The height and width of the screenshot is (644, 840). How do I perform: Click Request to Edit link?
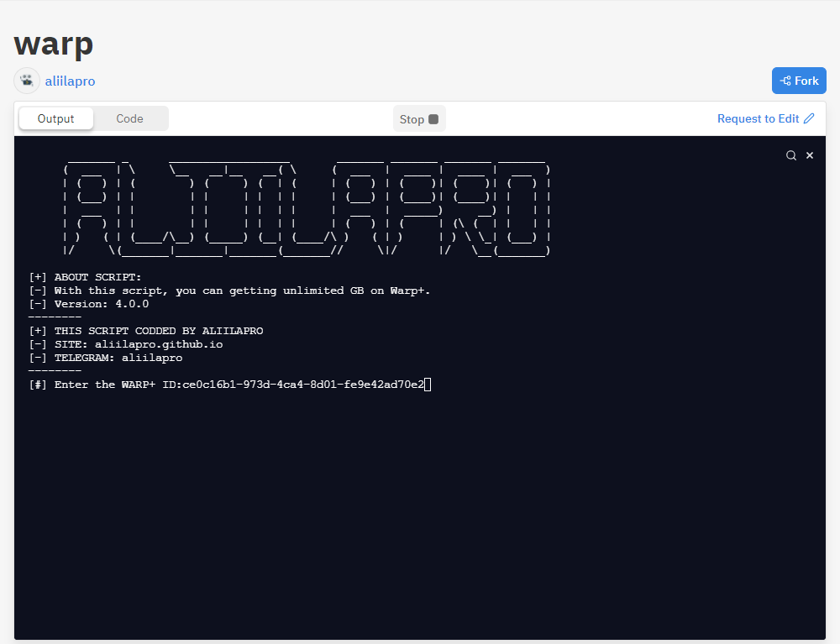pos(765,119)
